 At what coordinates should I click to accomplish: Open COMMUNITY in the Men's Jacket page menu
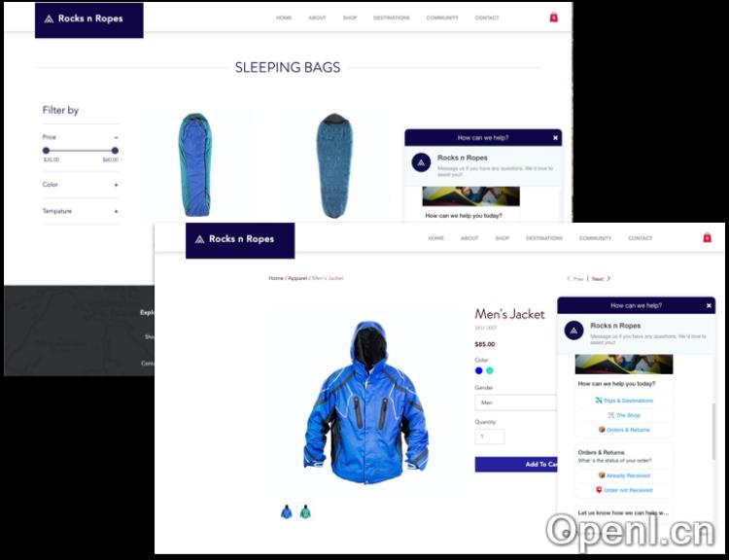tap(595, 238)
